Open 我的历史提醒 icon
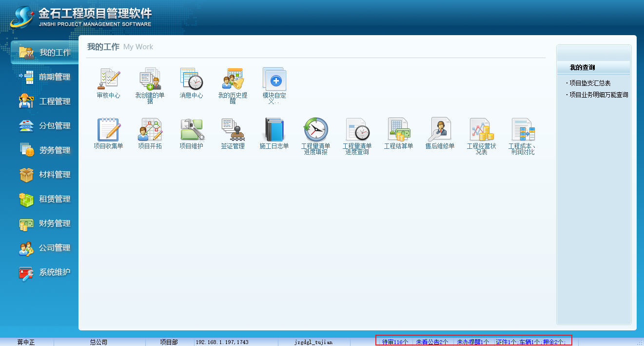This screenshot has width=644, height=346. tap(233, 79)
